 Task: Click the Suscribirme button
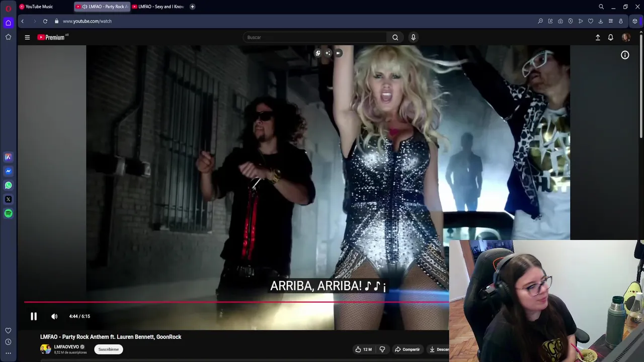click(x=109, y=349)
